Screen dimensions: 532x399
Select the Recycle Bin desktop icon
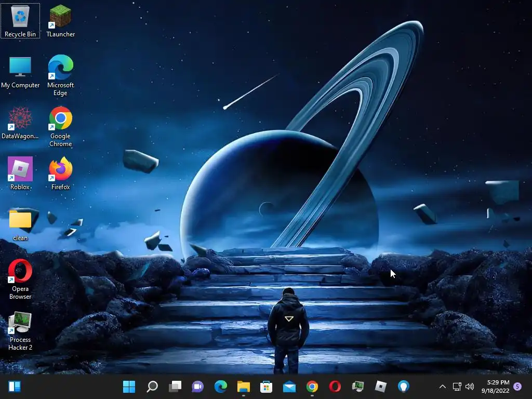point(20,21)
